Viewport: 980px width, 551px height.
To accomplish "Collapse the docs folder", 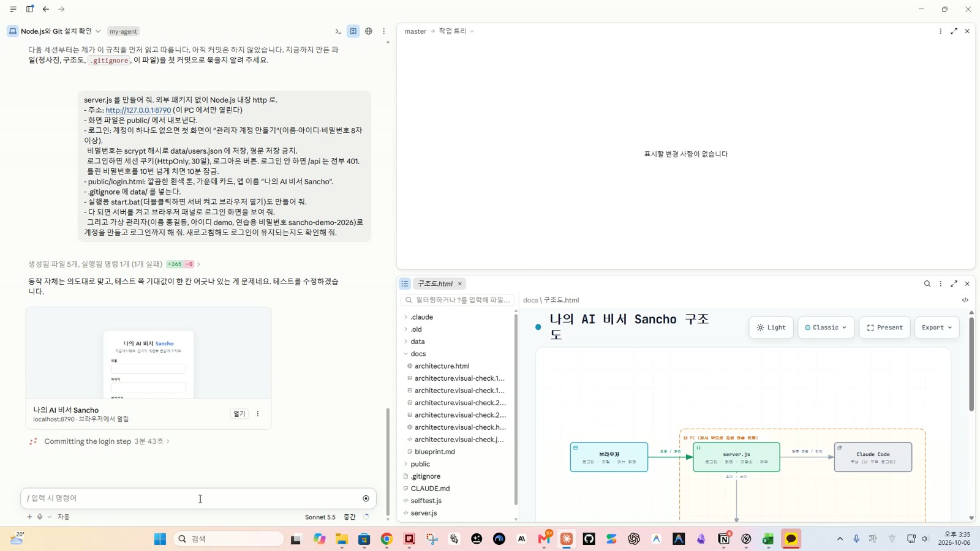I will 418,354.
